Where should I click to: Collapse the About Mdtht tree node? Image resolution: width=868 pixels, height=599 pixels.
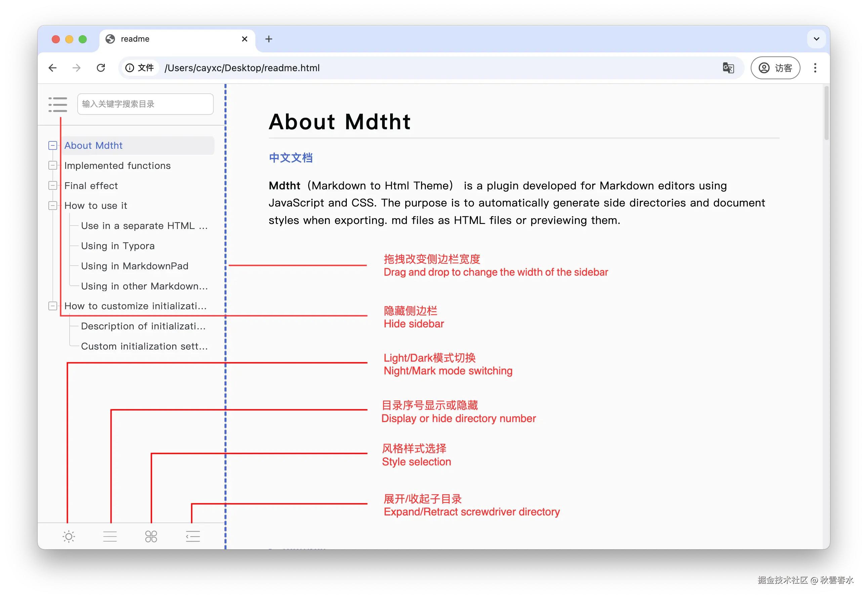pyautogui.click(x=52, y=146)
